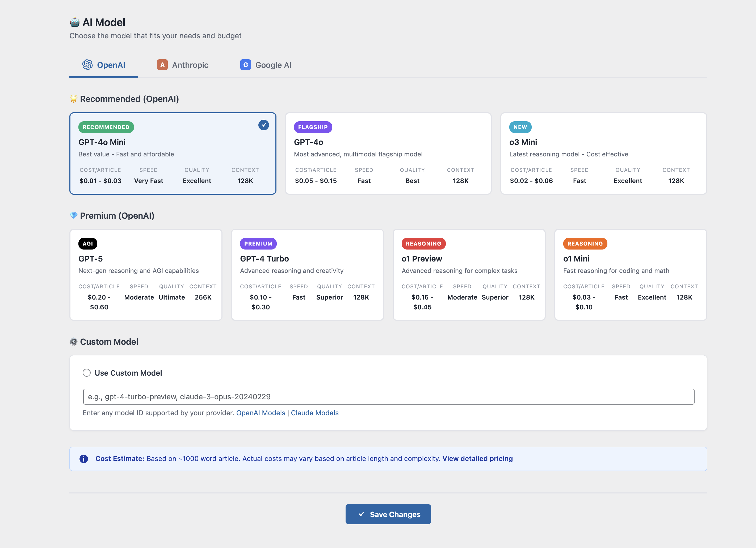The width and height of the screenshot is (756, 548).
Task: Follow the Claude Models link
Action: pyautogui.click(x=315, y=413)
